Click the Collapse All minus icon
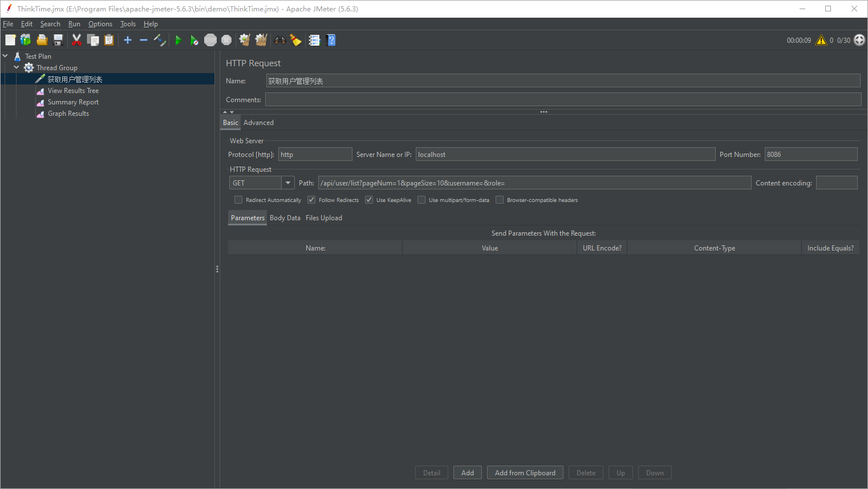The width and height of the screenshot is (868, 489). [144, 40]
